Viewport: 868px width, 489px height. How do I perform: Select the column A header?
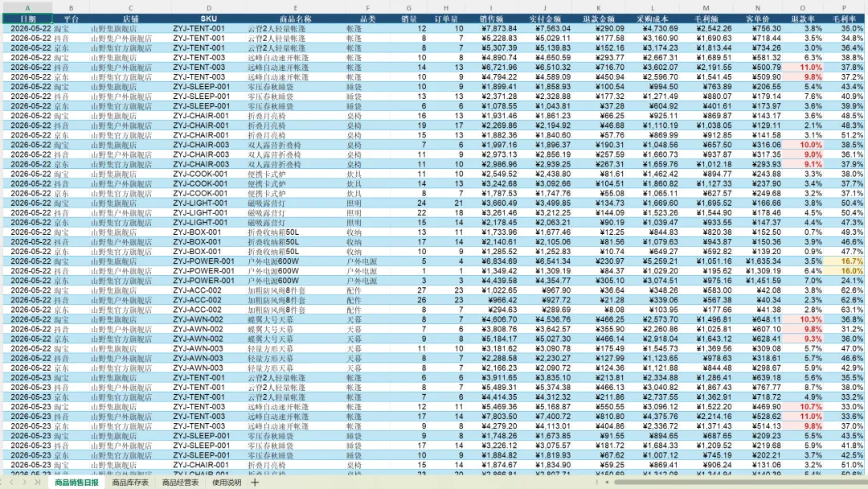(27, 8)
